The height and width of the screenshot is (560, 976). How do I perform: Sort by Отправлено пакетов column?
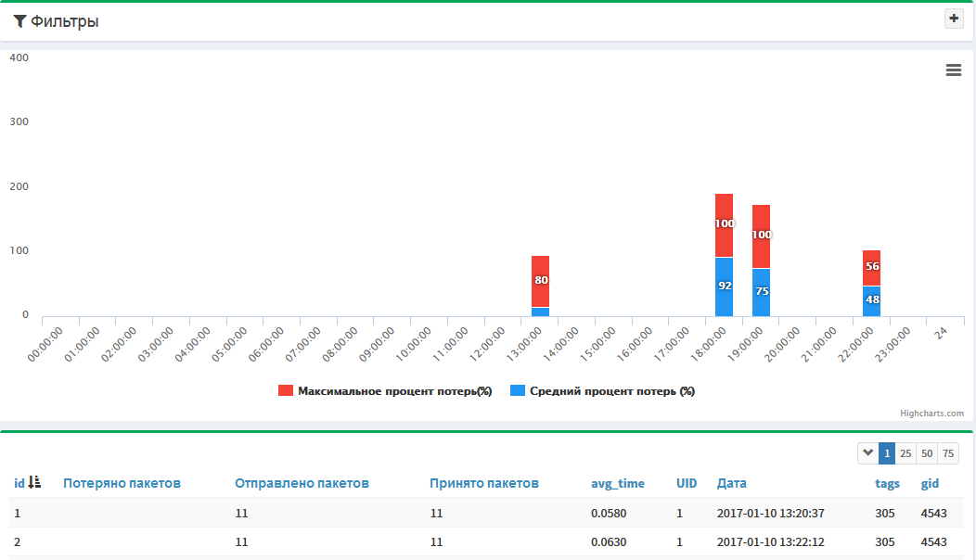pyautogui.click(x=302, y=483)
